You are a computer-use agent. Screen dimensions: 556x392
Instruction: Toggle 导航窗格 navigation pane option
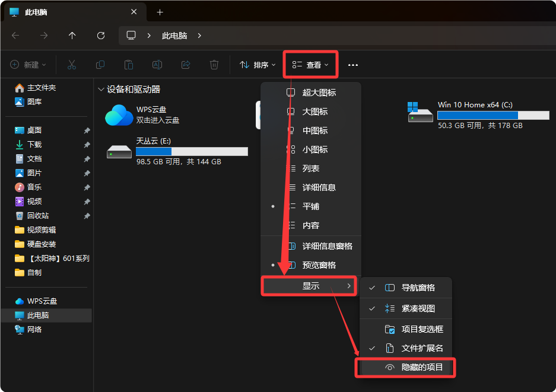coord(418,288)
